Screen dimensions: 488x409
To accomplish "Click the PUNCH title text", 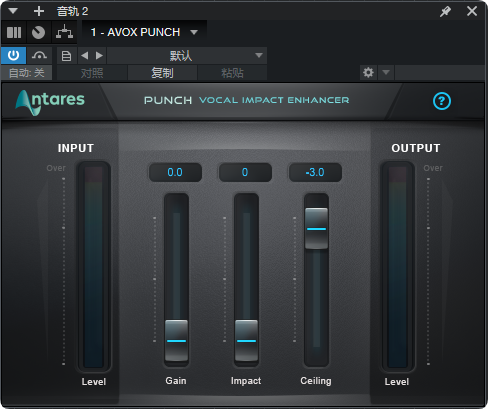I will (168, 100).
